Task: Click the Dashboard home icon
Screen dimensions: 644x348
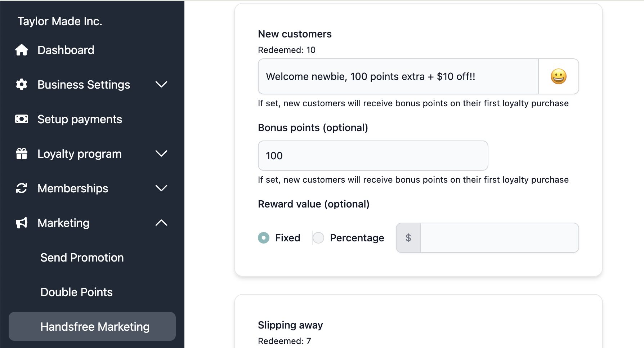Action: tap(22, 50)
